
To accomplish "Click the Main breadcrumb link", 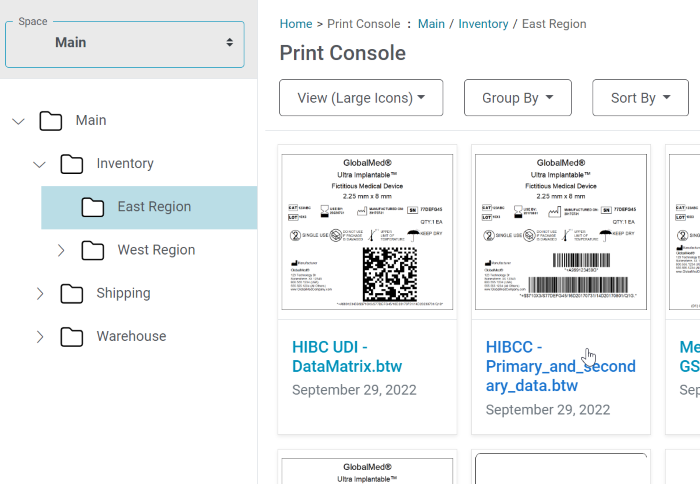I will point(431,24).
